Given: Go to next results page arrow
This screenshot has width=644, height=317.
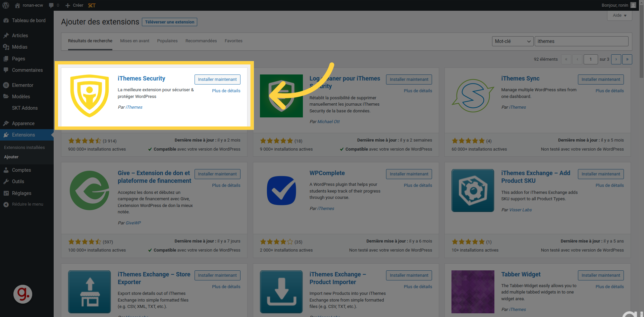Looking at the screenshot, I should click(616, 59).
